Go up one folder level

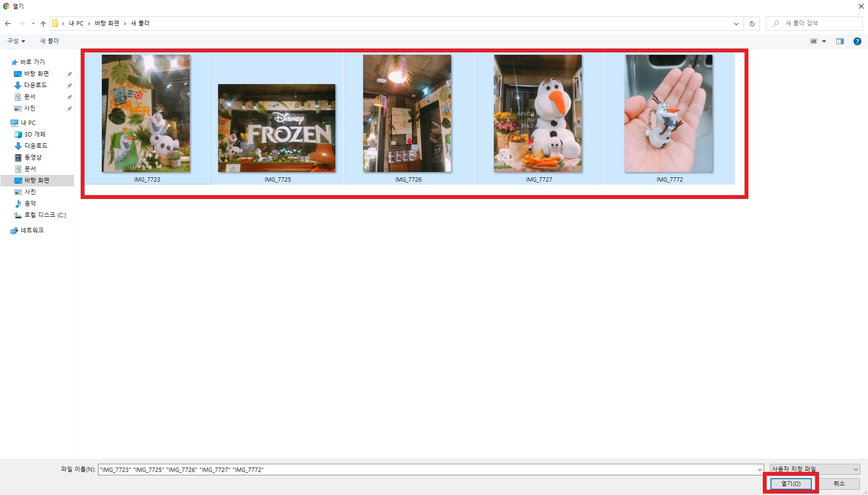[x=43, y=24]
